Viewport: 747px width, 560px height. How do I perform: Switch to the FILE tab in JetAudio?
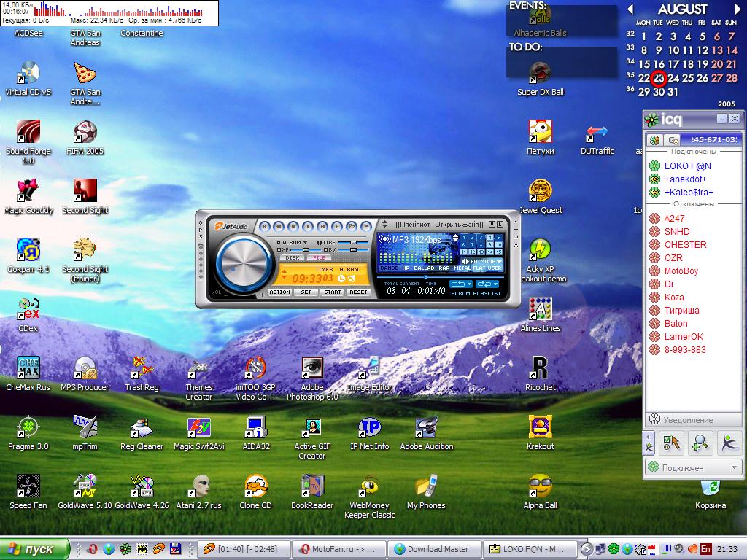tap(319, 257)
